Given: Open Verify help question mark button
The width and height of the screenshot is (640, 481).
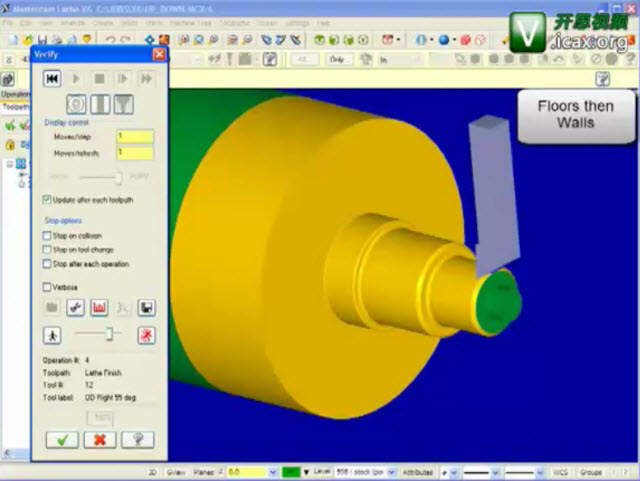Looking at the screenshot, I should [x=138, y=440].
